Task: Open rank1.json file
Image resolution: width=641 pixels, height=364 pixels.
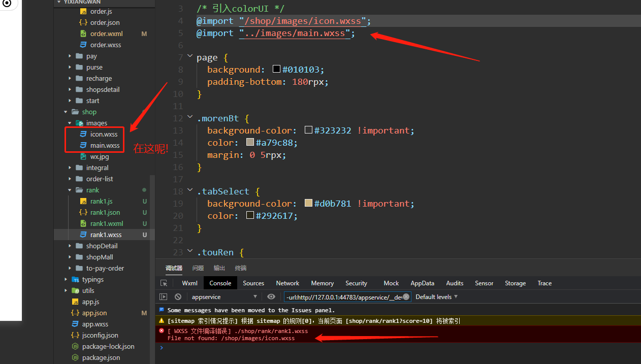Action: [x=105, y=212]
